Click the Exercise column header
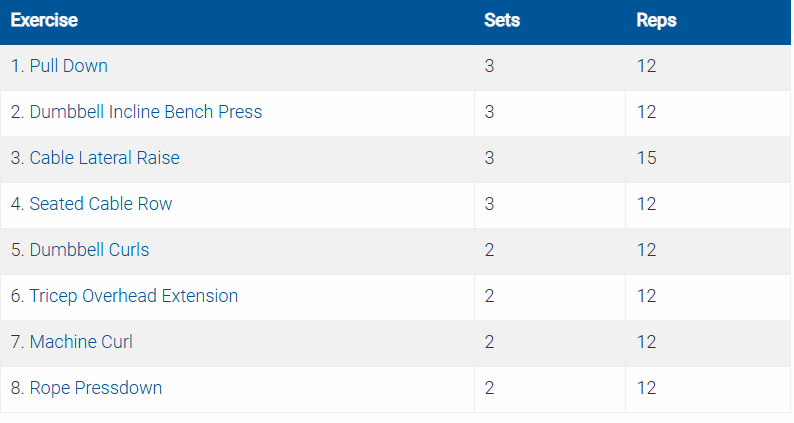 45,20
